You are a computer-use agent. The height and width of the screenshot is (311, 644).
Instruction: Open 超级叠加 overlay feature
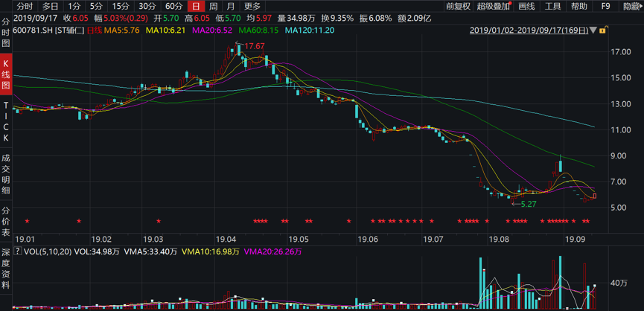(494, 6)
